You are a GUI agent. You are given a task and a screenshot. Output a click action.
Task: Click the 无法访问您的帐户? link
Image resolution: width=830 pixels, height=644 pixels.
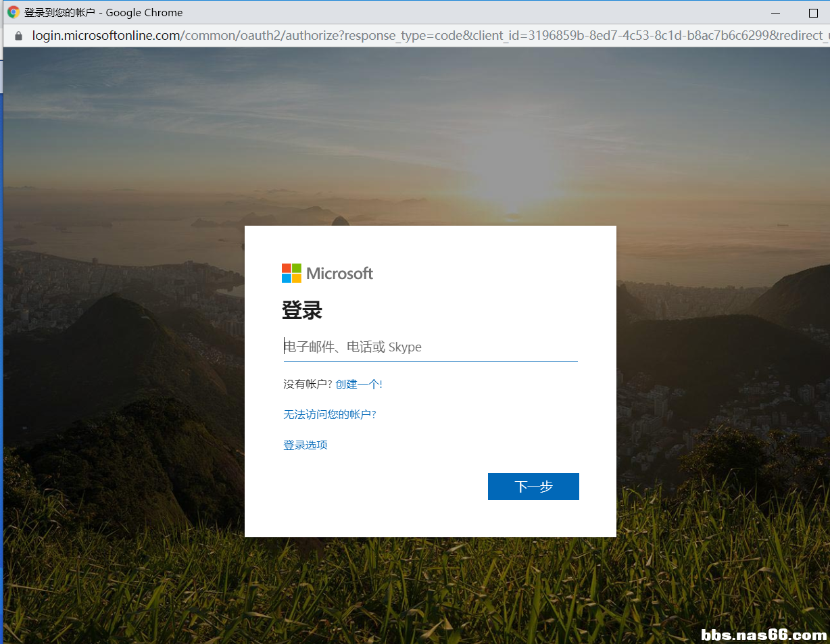(x=329, y=414)
